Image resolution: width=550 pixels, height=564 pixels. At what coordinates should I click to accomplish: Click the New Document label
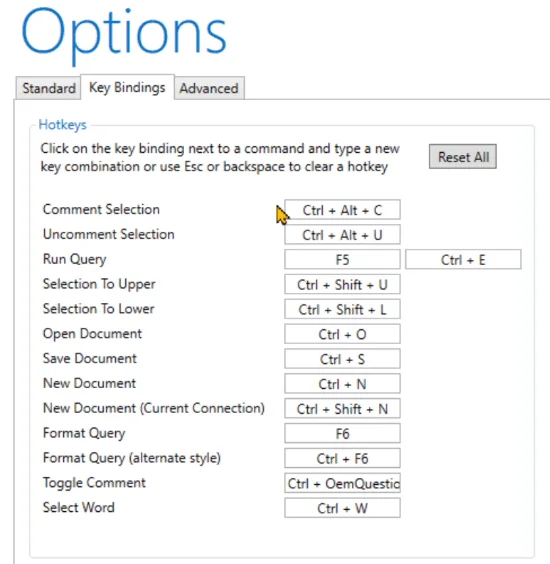[89, 383]
